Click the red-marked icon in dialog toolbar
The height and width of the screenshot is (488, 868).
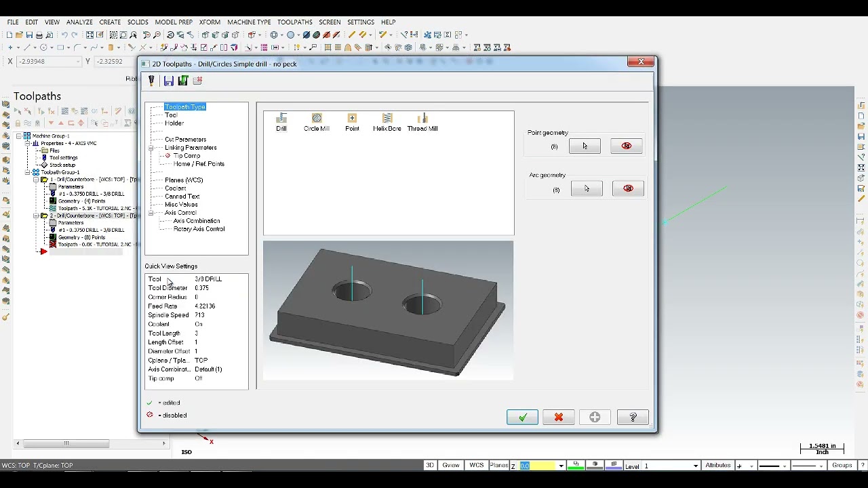pos(197,81)
